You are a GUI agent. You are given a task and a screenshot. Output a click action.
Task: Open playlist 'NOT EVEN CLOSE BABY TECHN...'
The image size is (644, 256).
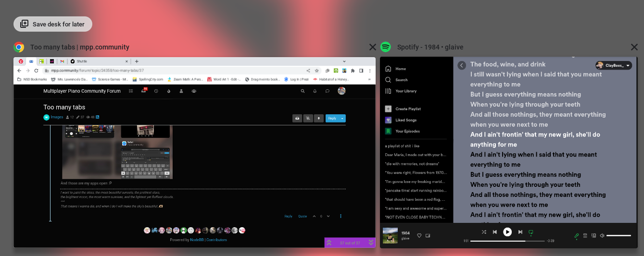416,218
